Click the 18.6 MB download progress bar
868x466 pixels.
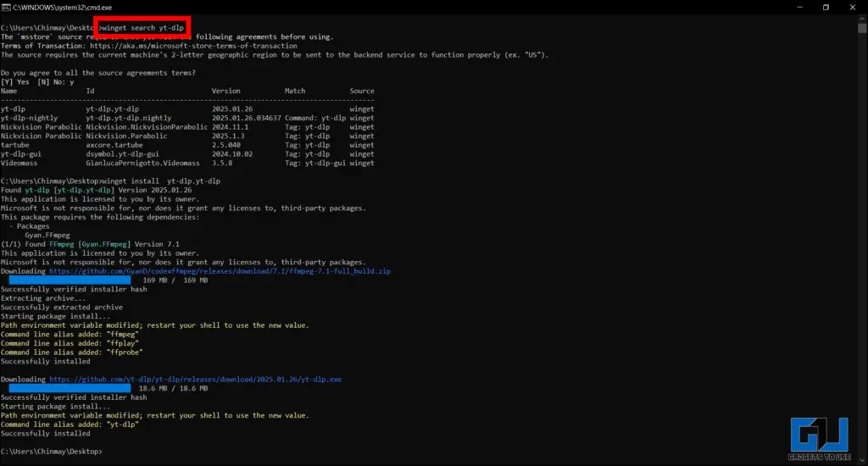coord(70,388)
